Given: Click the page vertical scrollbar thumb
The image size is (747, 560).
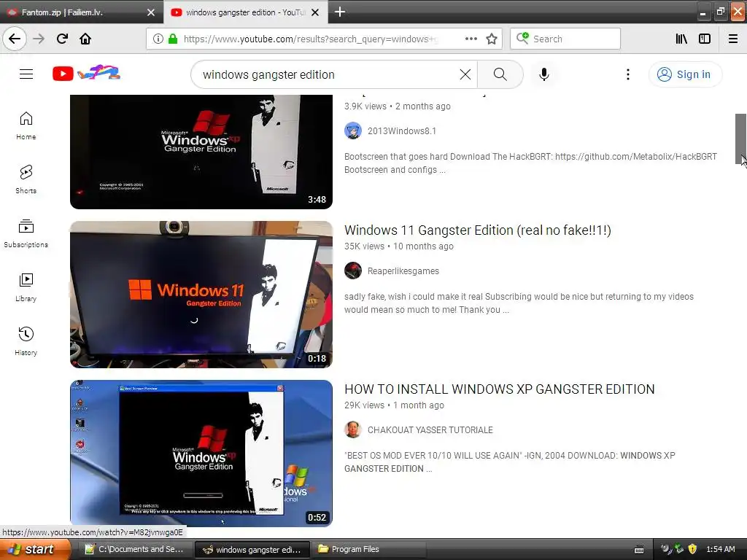Looking at the screenshot, I should [x=740, y=139].
